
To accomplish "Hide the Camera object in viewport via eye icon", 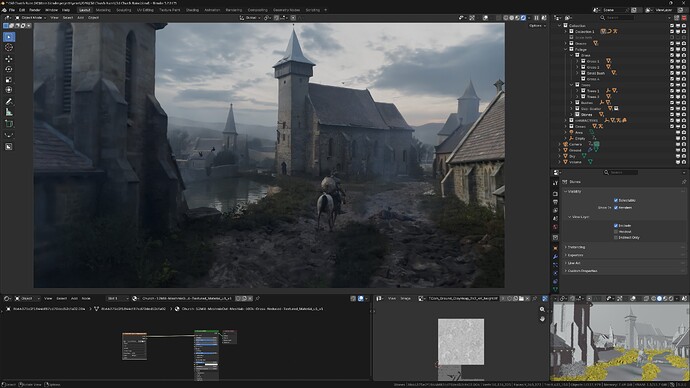I will pyautogui.click(x=678, y=144).
